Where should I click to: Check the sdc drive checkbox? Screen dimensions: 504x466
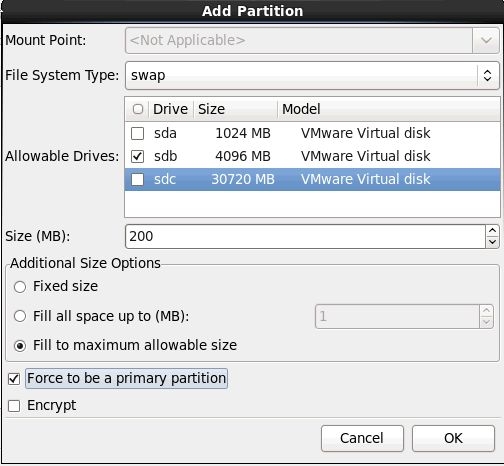[137, 179]
